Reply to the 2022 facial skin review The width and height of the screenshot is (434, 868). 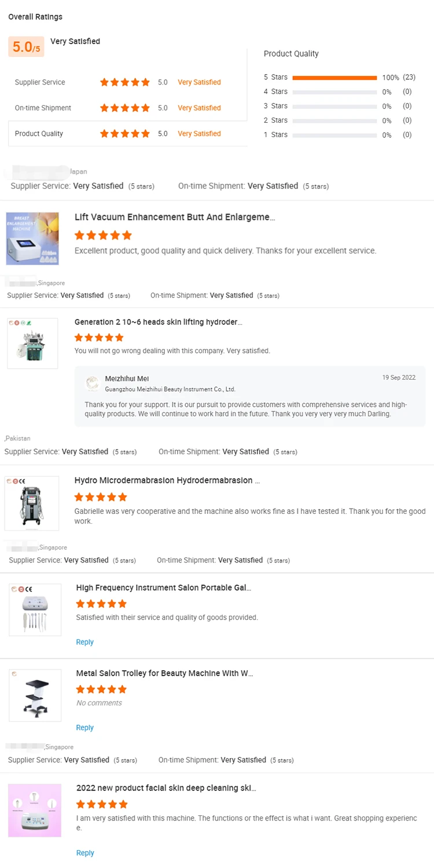85,852
